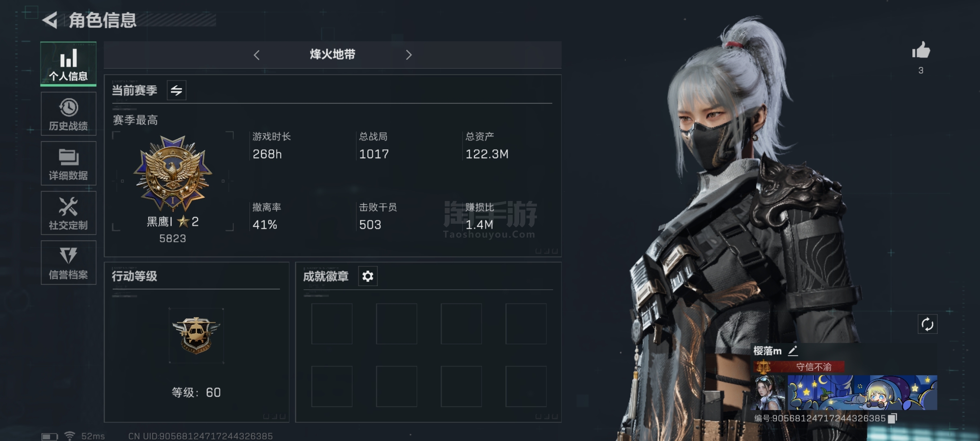
Task: Open the 烽火地带 mode selector
Action: (332, 55)
